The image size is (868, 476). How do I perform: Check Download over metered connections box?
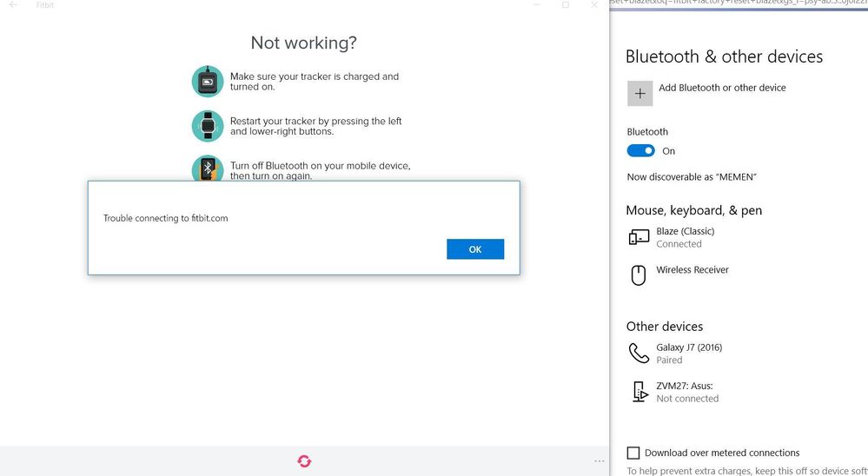click(x=633, y=453)
